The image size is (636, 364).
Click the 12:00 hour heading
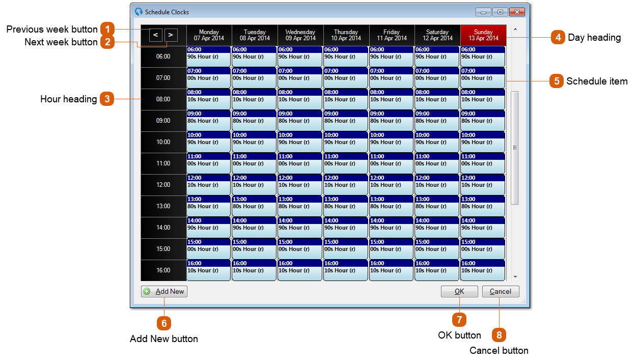[163, 185]
